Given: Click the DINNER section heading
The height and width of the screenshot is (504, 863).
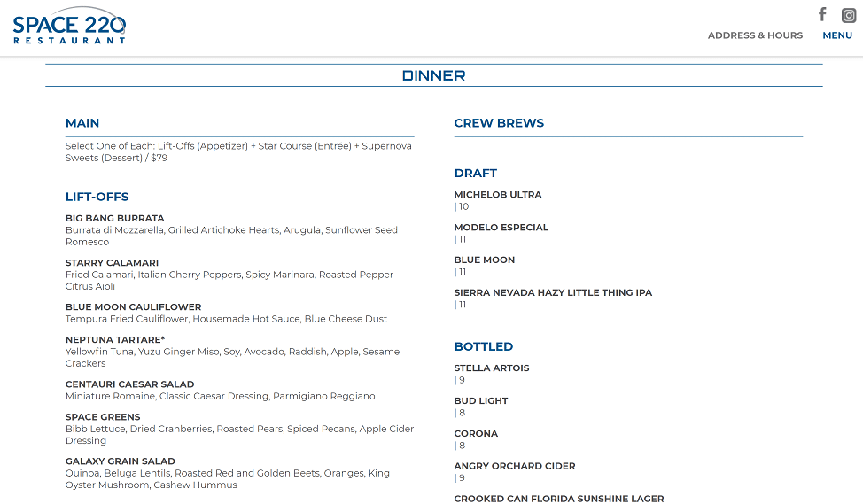Looking at the screenshot, I should [433, 75].
